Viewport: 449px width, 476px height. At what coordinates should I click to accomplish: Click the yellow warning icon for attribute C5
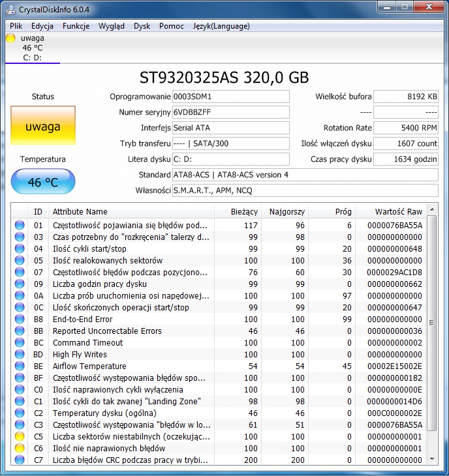pos(20,436)
